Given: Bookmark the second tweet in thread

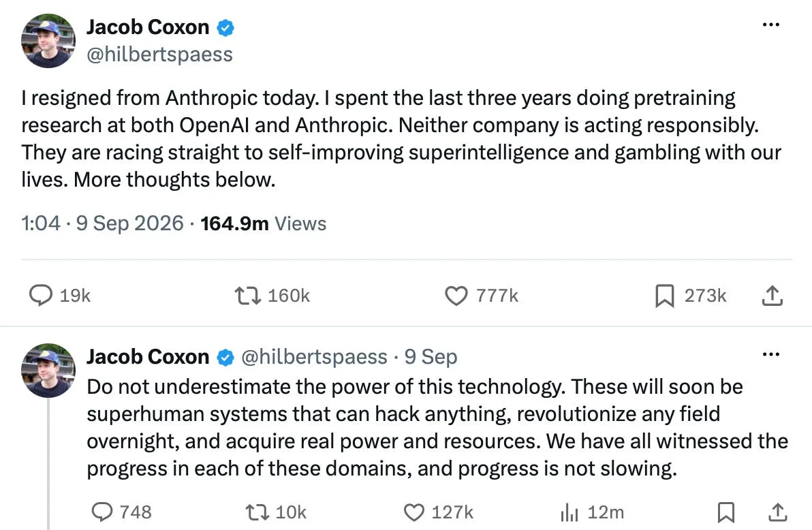Looking at the screenshot, I should [725, 512].
